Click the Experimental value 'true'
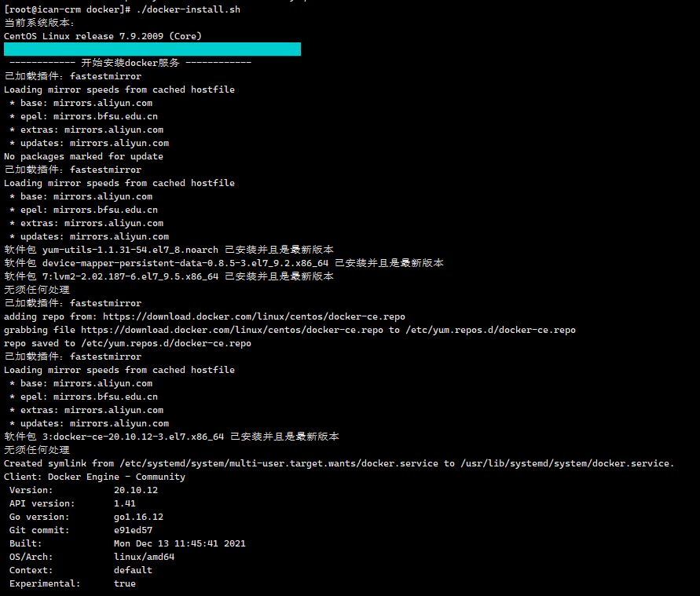This screenshot has width=700, height=596. pos(125,584)
